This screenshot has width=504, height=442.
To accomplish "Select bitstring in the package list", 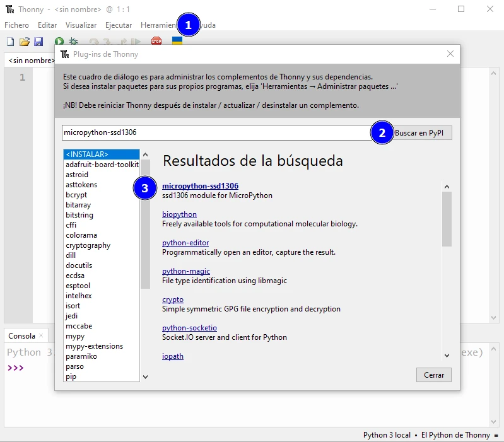I will point(102,215).
